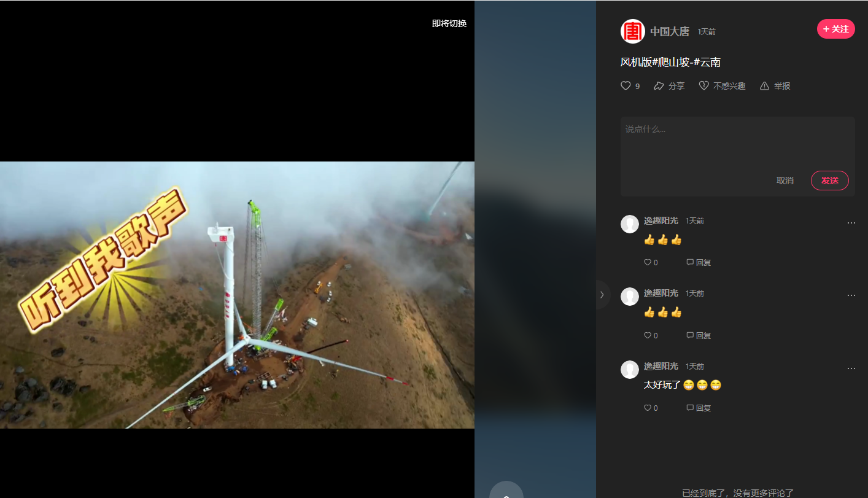
Task: Open the 中国大唐 profile avatar
Action: point(632,31)
